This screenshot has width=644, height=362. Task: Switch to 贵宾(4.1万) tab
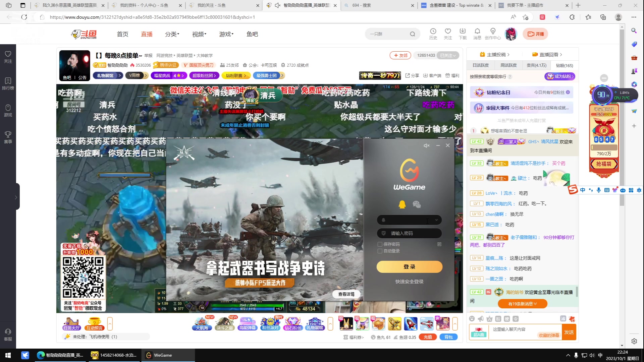pos(537,66)
